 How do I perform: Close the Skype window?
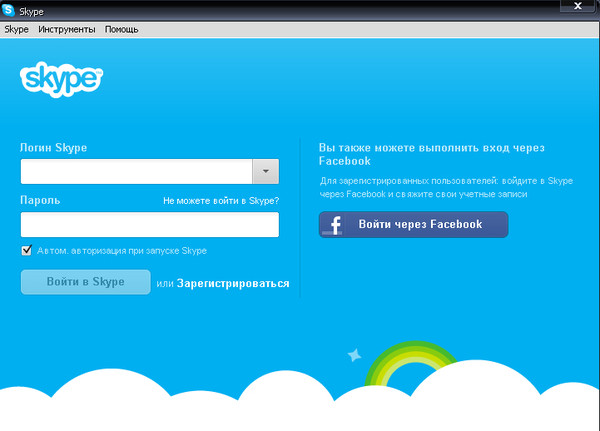tap(578, 6)
